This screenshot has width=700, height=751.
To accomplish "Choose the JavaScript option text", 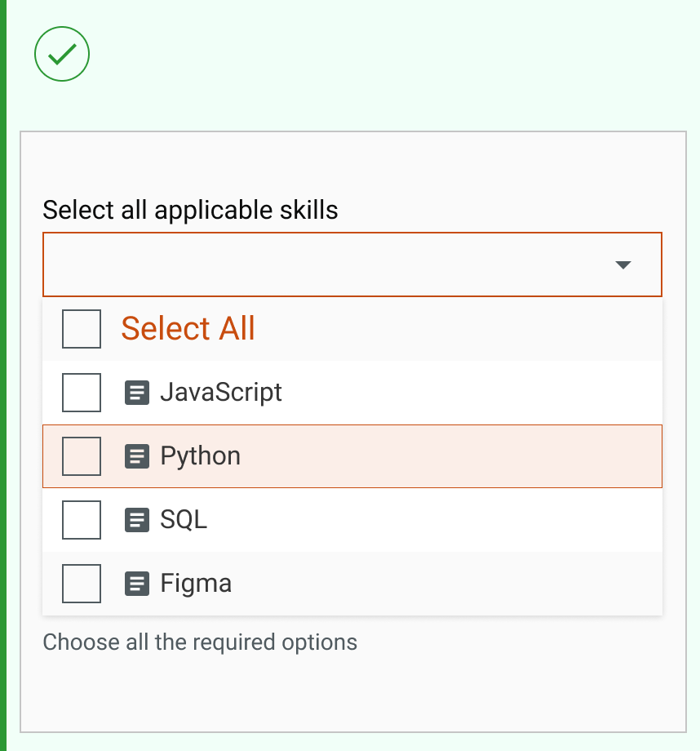I will (221, 393).
